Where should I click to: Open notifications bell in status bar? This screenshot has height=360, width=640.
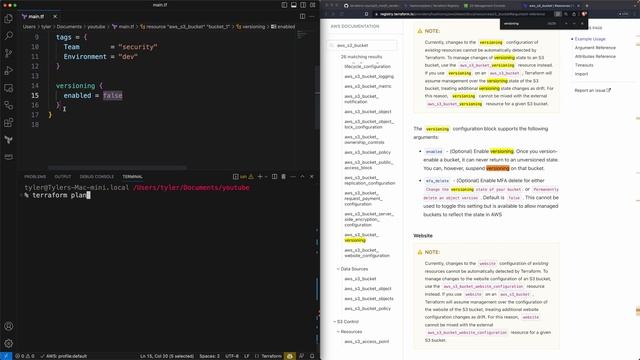(x=312, y=356)
